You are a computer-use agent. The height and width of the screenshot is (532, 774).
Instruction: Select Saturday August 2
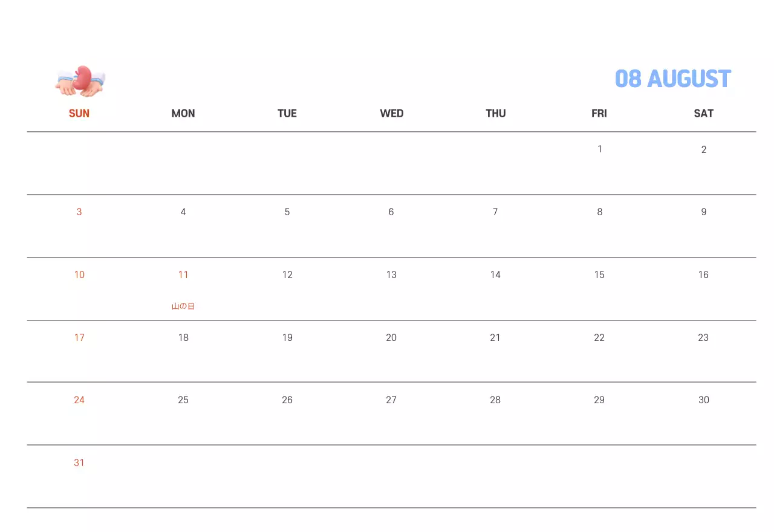tap(703, 150)
